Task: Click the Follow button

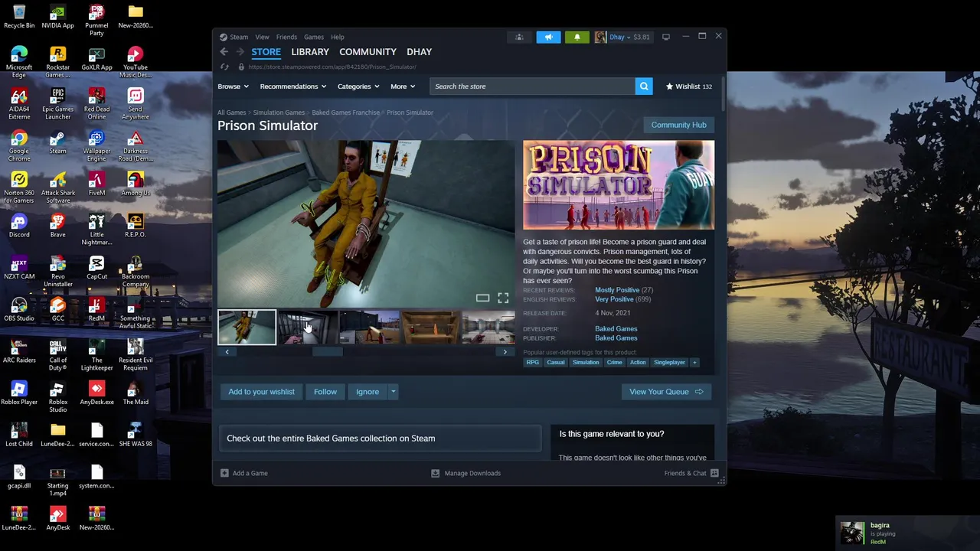Action: [x=325, y=392]
